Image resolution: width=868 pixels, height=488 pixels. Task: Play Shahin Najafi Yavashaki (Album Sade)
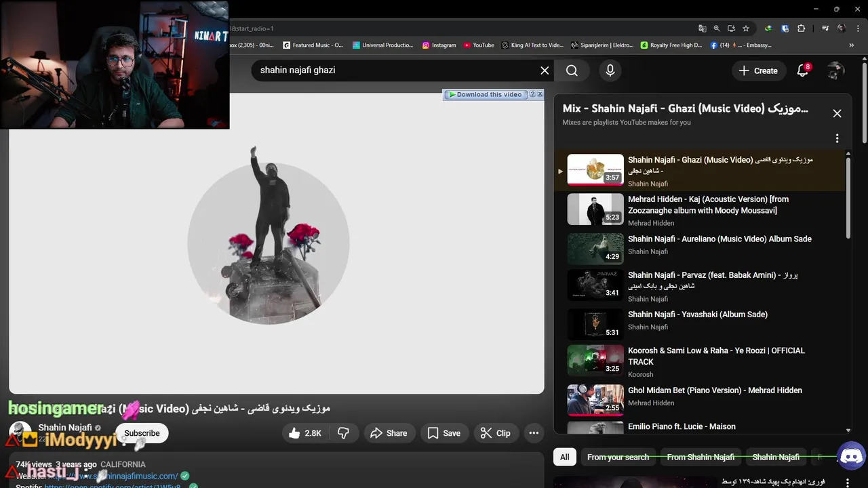pos(698,324)
